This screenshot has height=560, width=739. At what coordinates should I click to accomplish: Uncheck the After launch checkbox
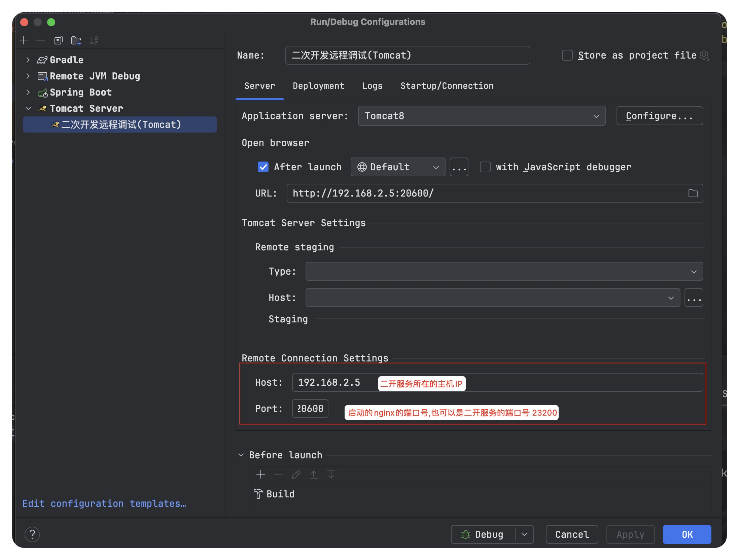(x=263, y=167)
